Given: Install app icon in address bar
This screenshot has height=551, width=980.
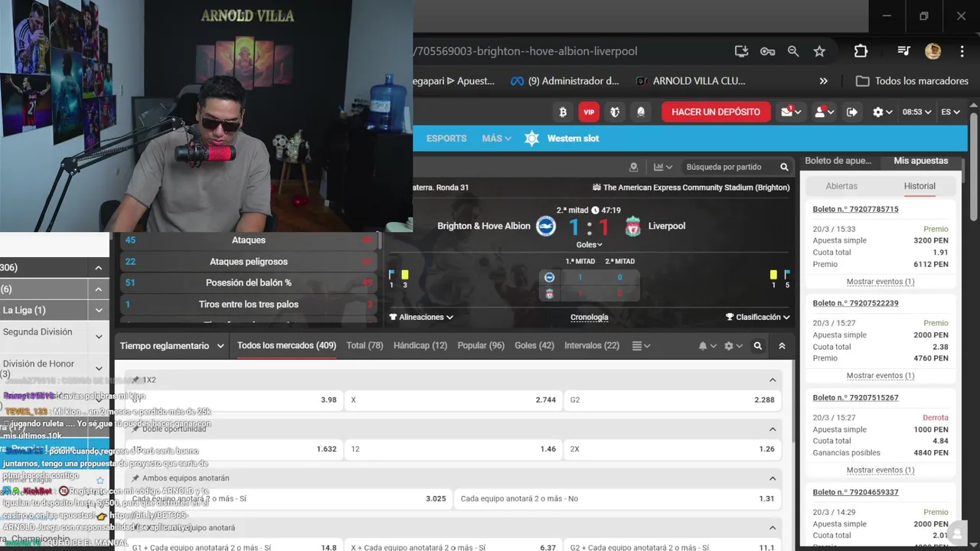Looking at the screenshot, I should 741,51.
